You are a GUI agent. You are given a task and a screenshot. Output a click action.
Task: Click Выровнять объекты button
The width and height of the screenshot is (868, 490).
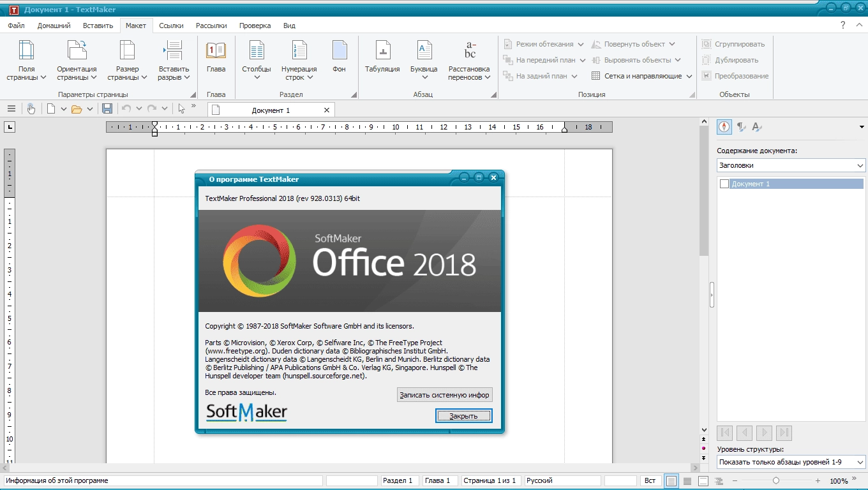click(636, 60)
